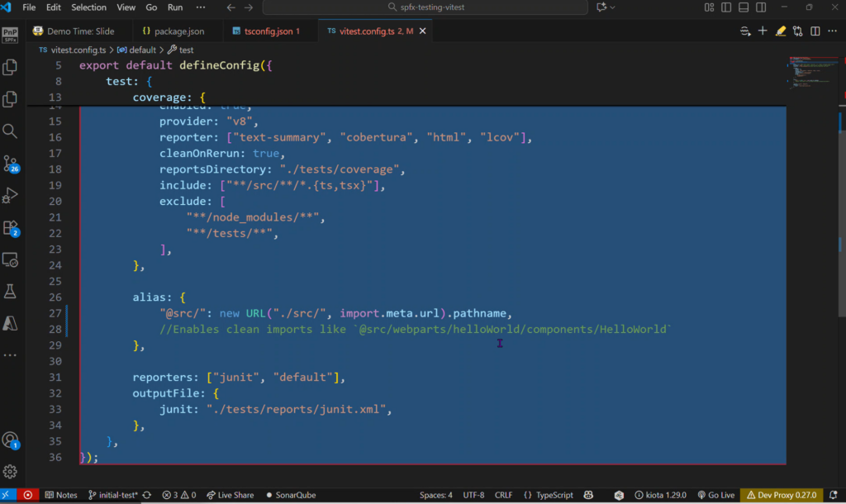Screen dimensions: 846x504
Task: Open the Run and Debug view
Action: (x=10, y=195)
